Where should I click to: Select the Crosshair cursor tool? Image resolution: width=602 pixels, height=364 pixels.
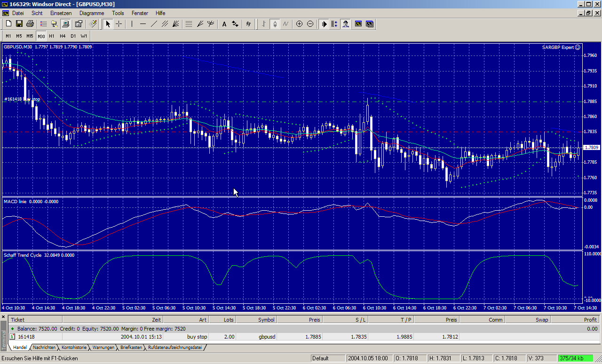pyautogui.click(x=119, y=24)
